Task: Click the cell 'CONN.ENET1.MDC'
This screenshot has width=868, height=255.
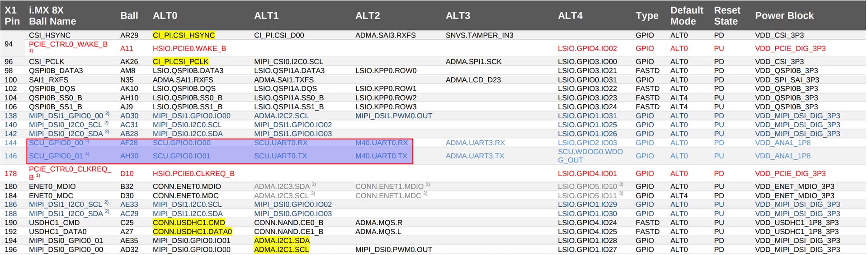Action: 388,195
